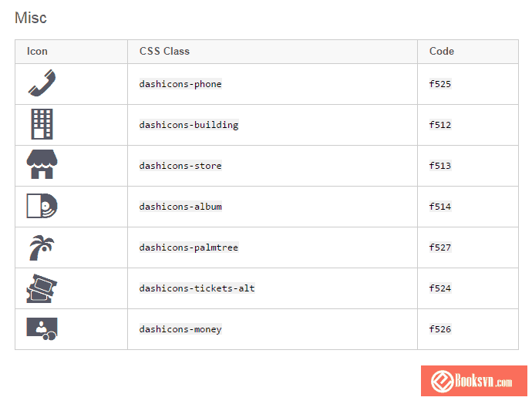The image size is (532, 404).
Task: Click the Booksvn.com logo
Action: pyautogui.click(x=473, y=381)
